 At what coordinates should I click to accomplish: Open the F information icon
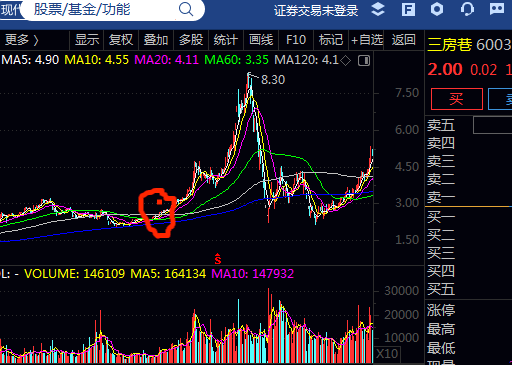pos(408,10)
